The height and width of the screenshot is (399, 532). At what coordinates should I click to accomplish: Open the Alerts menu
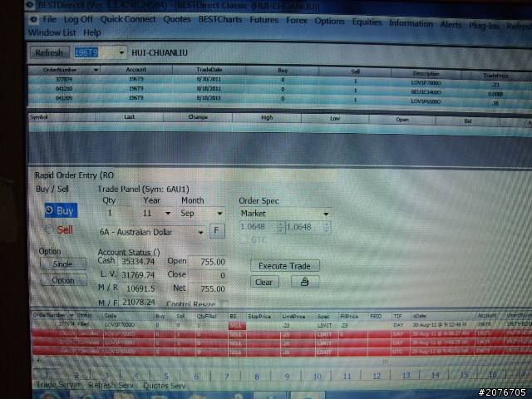point(451,25)
